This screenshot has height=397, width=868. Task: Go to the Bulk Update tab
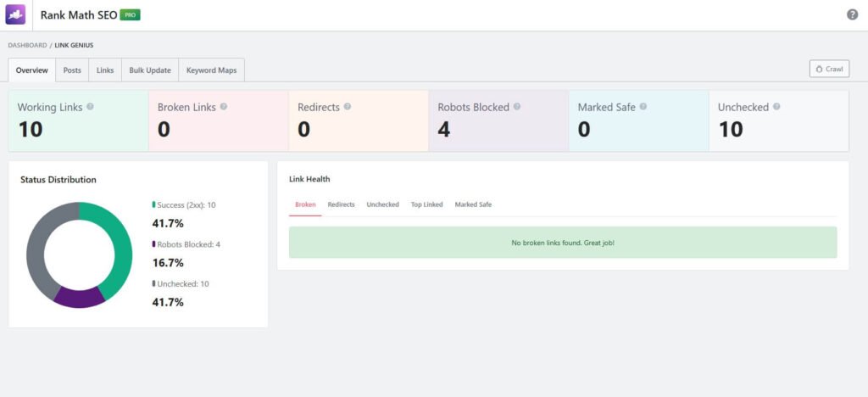150,70
